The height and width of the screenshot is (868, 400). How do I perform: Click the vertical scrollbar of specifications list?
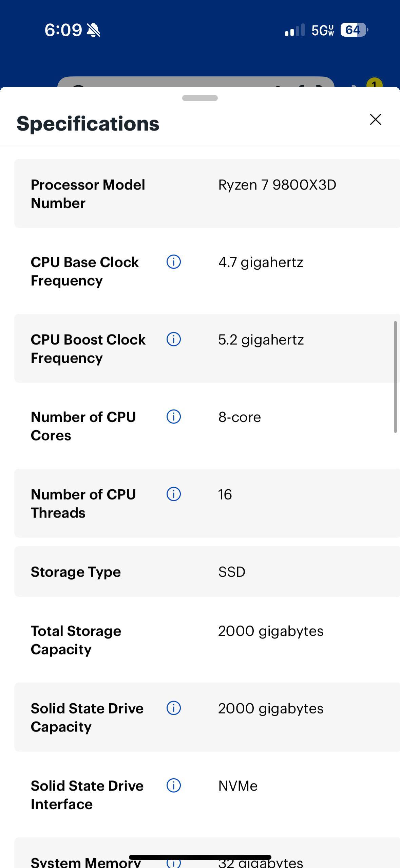[x=395, y=377]
